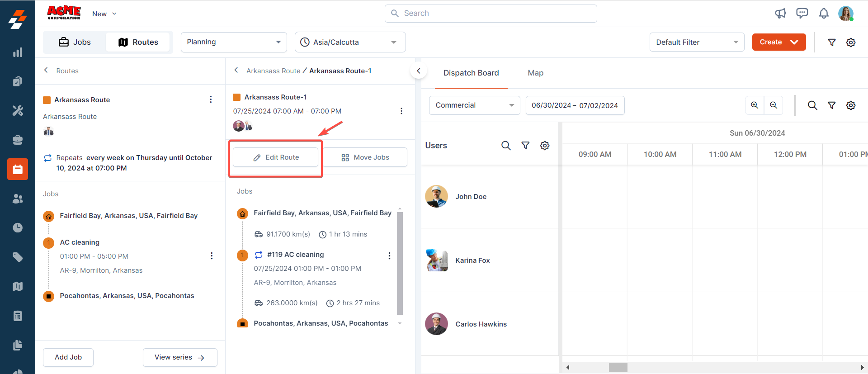Click the View series button
This screenshot has width=868, height=374.
point(180,357)
